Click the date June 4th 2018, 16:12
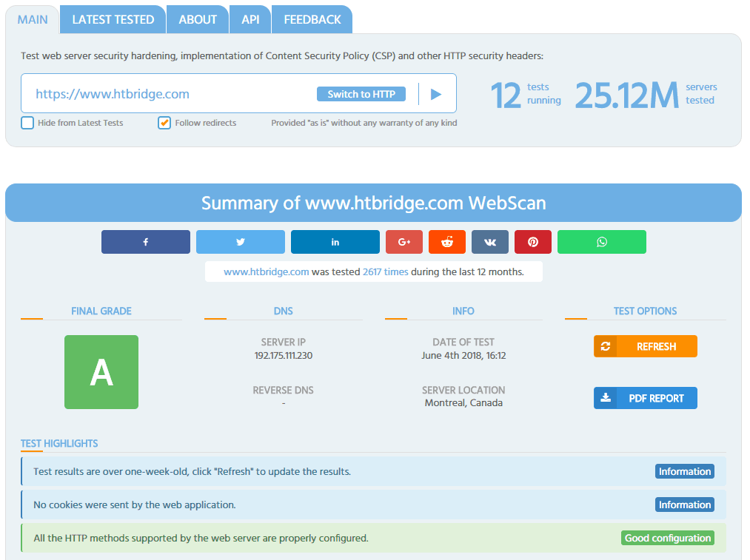Image resolution: width=750 pixels, height=560 pixels. (463, 356)
